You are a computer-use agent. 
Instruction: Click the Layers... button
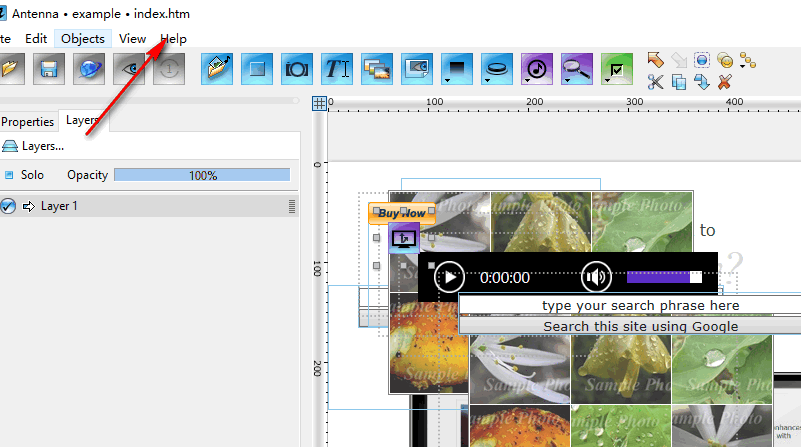(33, 146)
